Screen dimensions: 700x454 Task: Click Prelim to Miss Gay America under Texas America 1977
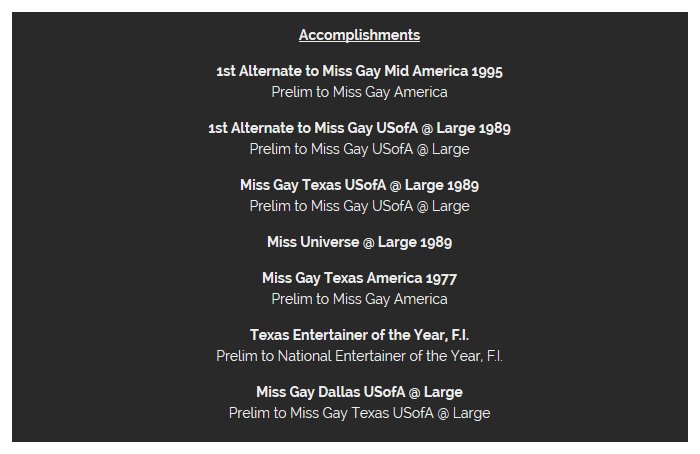point(359,299)
